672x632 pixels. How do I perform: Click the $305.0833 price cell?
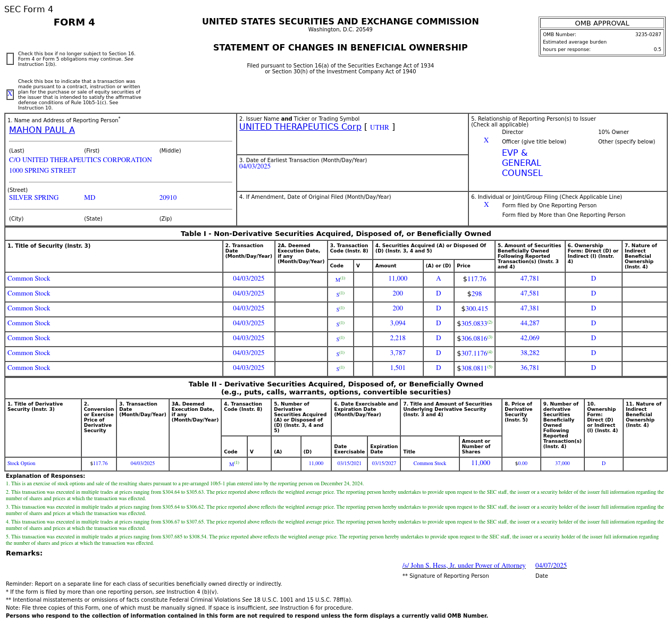point(475,323)
